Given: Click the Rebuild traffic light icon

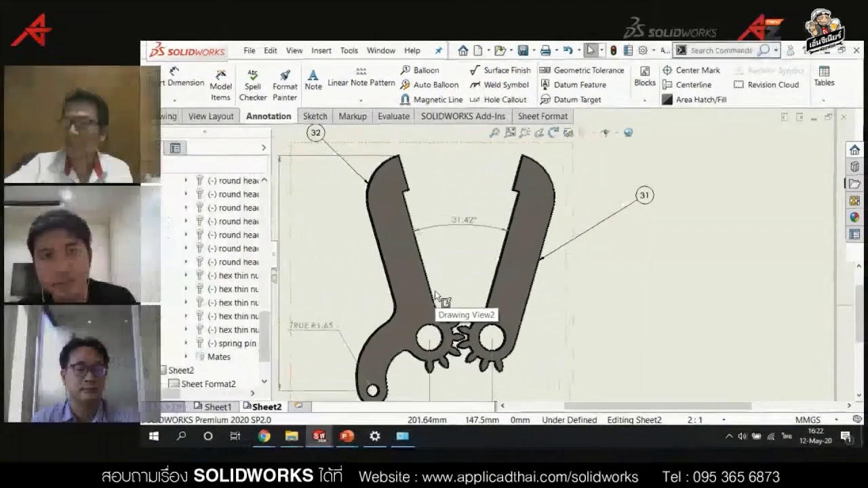Looking at the screenshot, I should click(613, 50).
